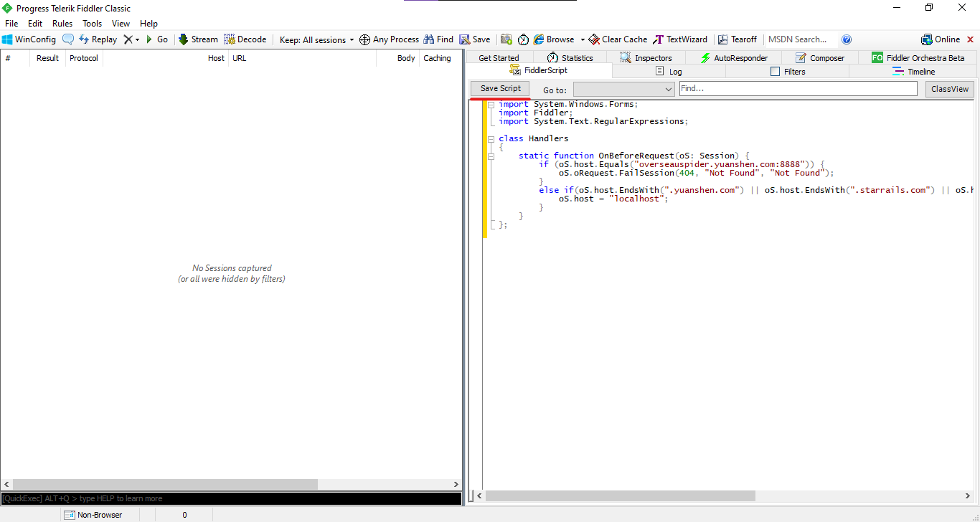This screenshot has height=522, width=980.
Task: Click the session count 0 in status bar
Action: point(184,515)
